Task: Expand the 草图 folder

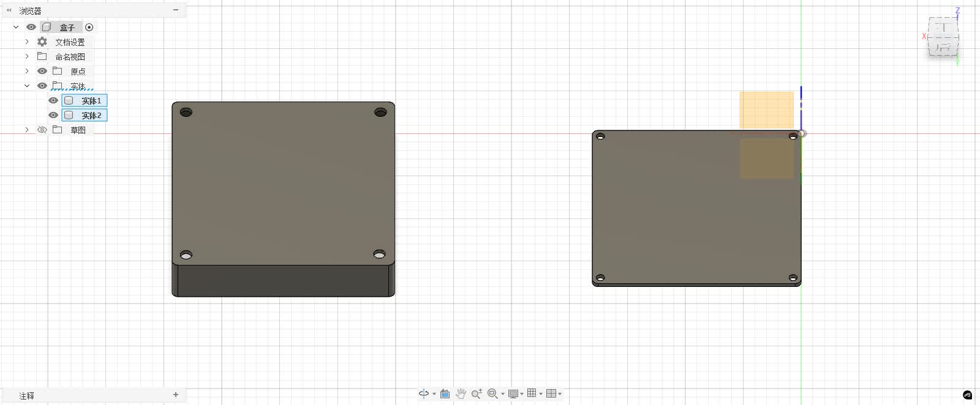Action: point(27,130)
